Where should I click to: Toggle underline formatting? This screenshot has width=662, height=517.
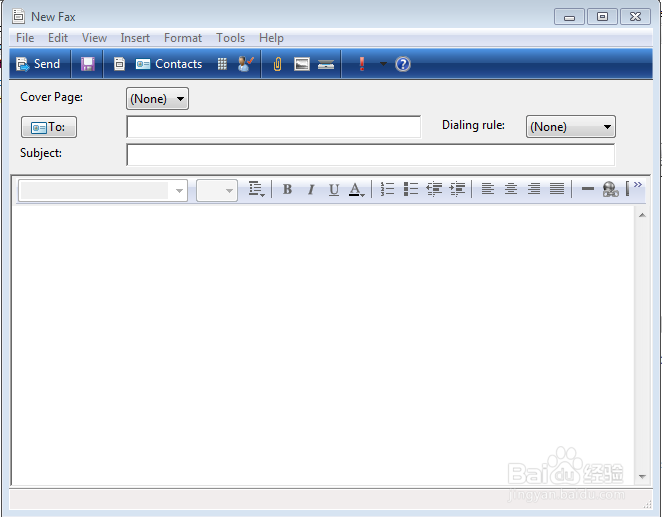(334, 189)
